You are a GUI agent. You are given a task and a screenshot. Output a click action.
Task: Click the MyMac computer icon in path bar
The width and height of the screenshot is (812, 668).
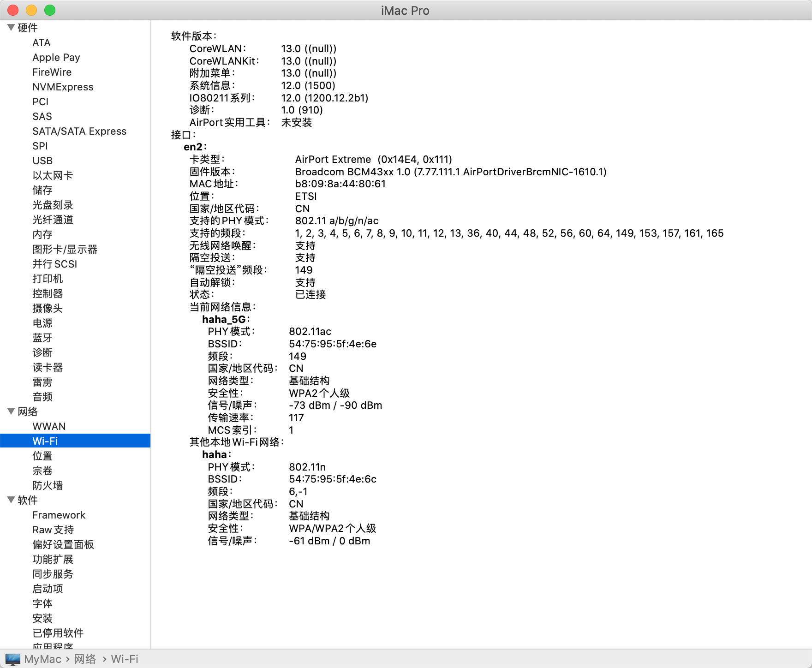tap(13, 659)
